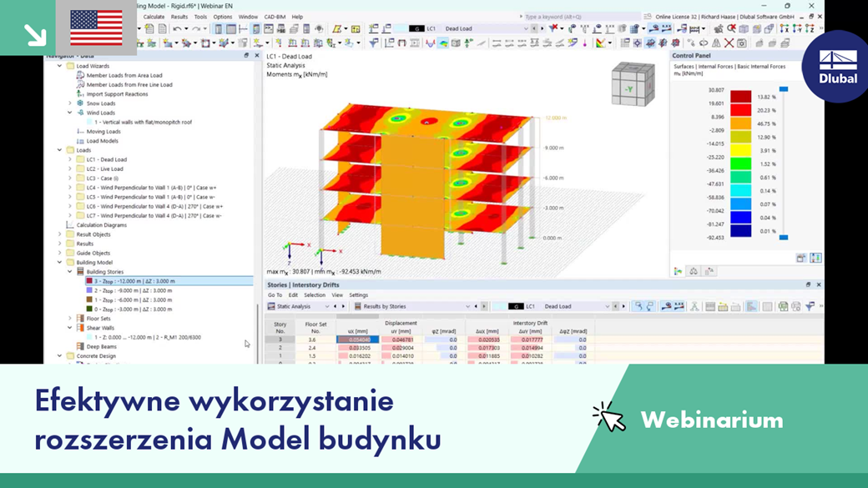Collapse the Wind Loads tree node
Viewport: 868px width, 488px height.
pyautogui.click(x=70, y=113)
